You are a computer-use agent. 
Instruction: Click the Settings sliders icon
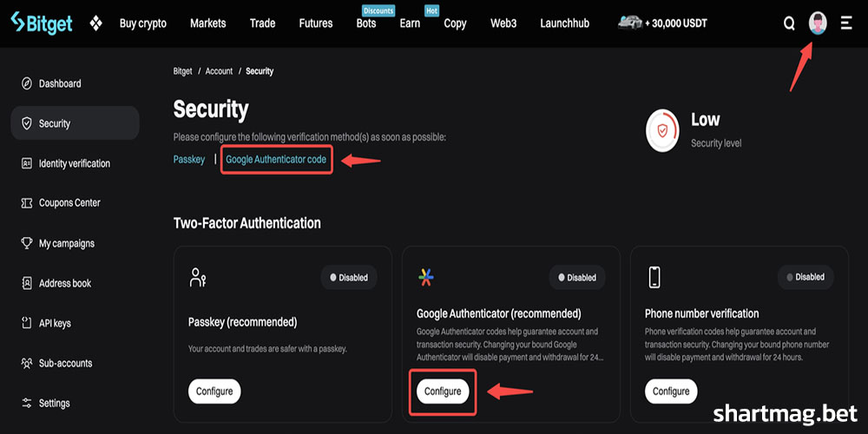[27, 403]
